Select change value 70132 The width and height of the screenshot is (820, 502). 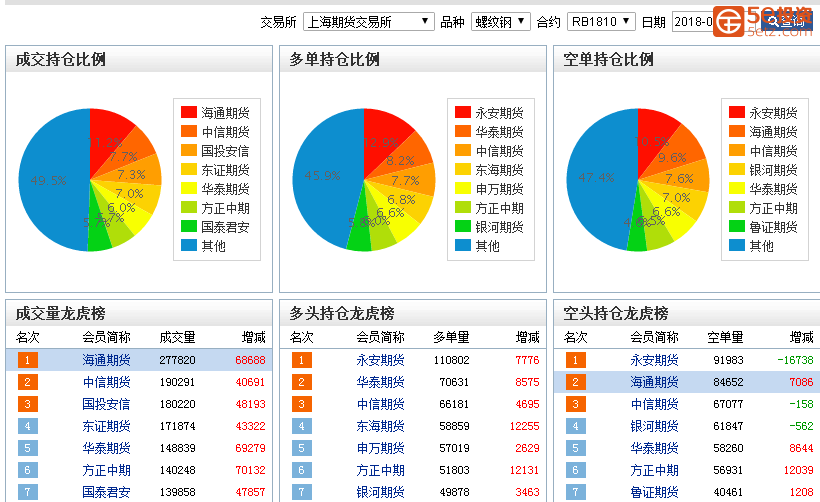[250, 470]
